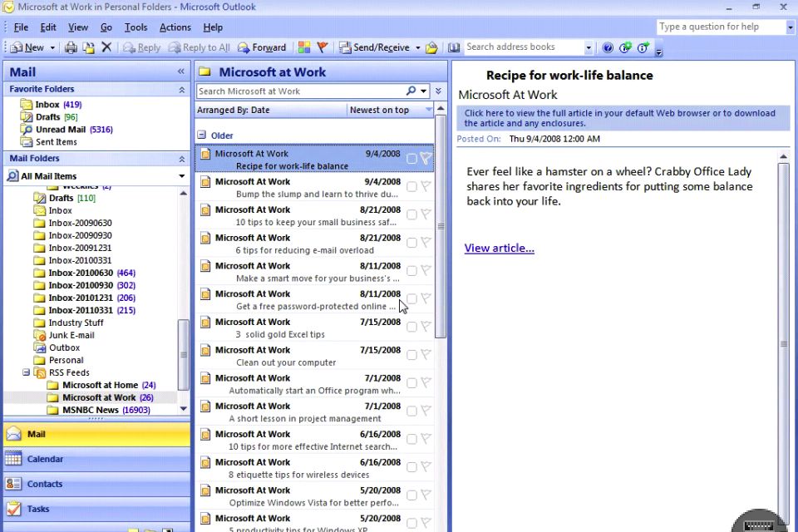Click the Send/Receive toolbar button
This screenshot has width=798, height=532.
click(x=375, y=47)
